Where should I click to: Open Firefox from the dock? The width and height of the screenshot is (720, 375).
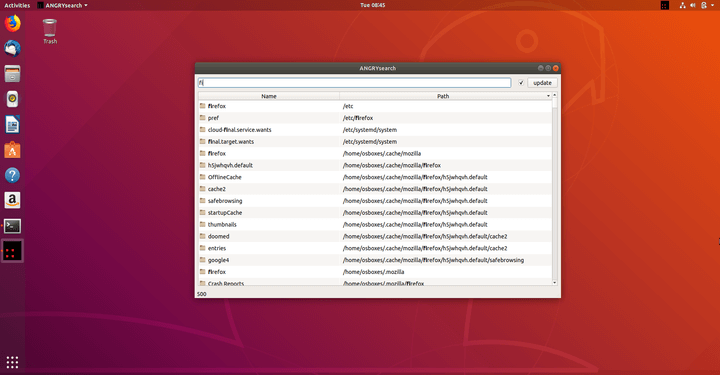pos(12,23)
